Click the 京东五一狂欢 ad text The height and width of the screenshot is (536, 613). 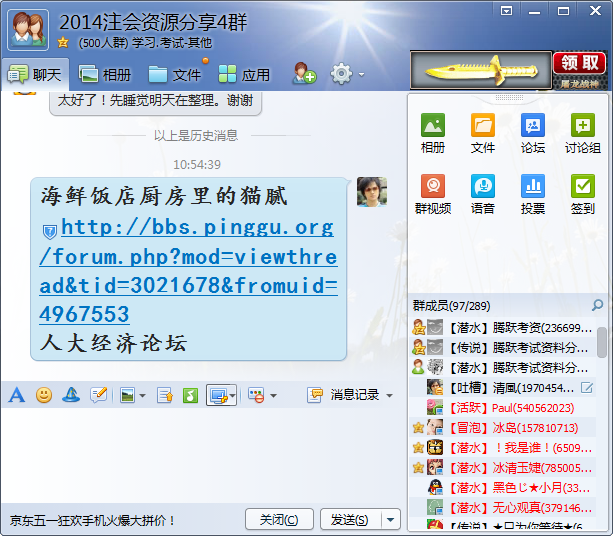(x=92, y=520)
